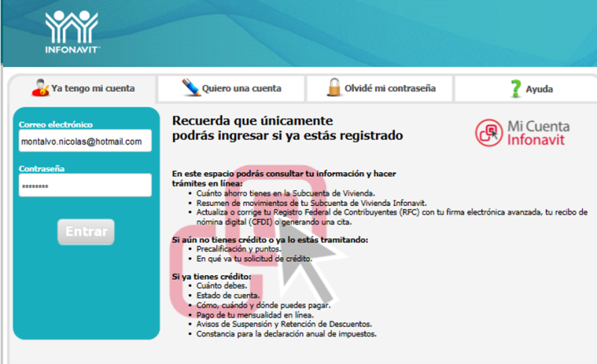This screenshot has height=364, width=597.
Task: Click the green question mark Ayuda icon
Action: coord(516,88)
